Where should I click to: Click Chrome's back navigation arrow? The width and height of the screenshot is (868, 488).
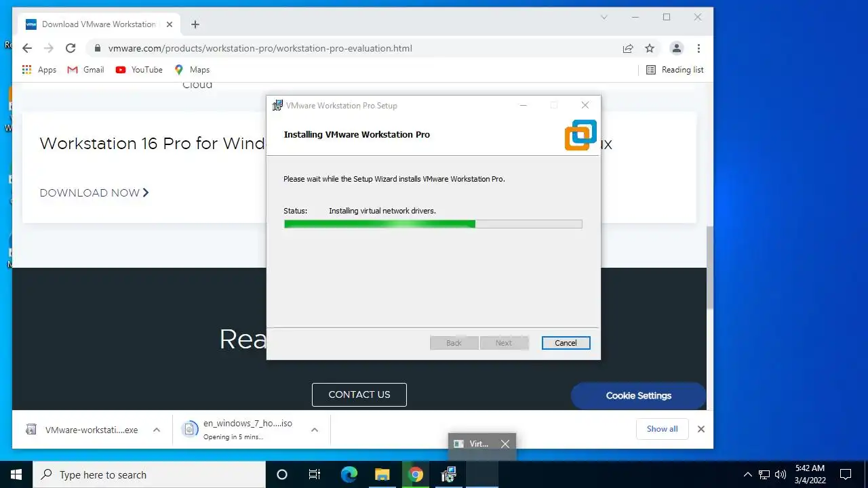(27, 48)
